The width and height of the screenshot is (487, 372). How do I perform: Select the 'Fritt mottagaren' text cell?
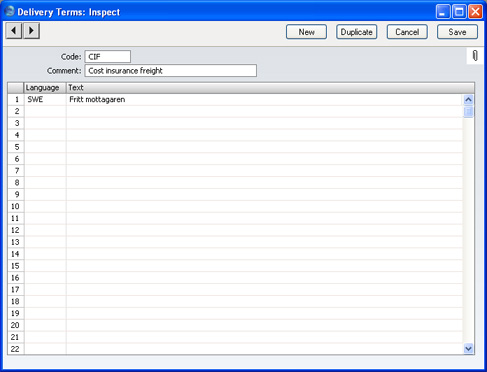click(264, 99)
